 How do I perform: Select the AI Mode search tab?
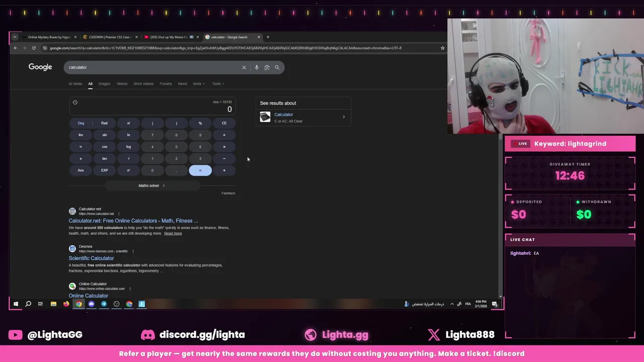point(75,84)
